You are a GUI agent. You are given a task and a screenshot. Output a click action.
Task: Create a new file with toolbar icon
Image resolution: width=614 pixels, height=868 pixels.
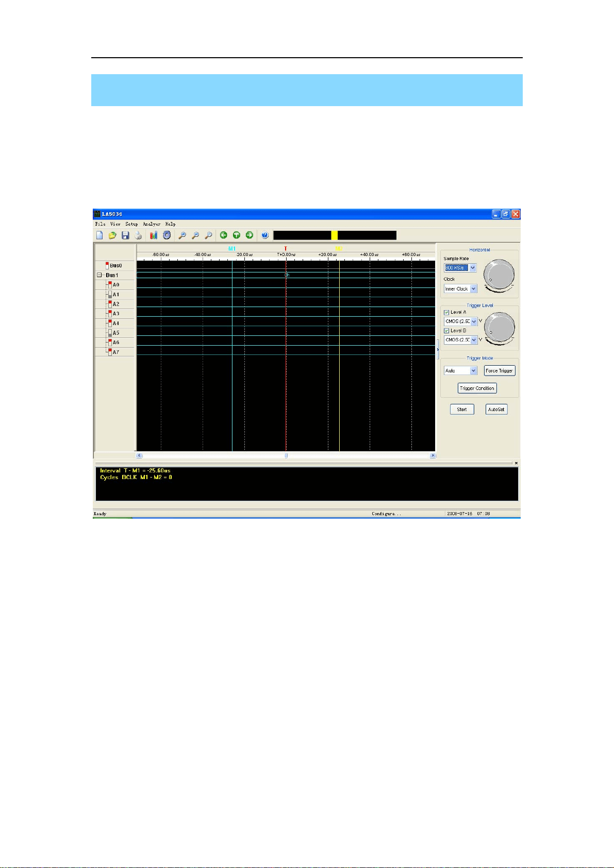(100, 235)
